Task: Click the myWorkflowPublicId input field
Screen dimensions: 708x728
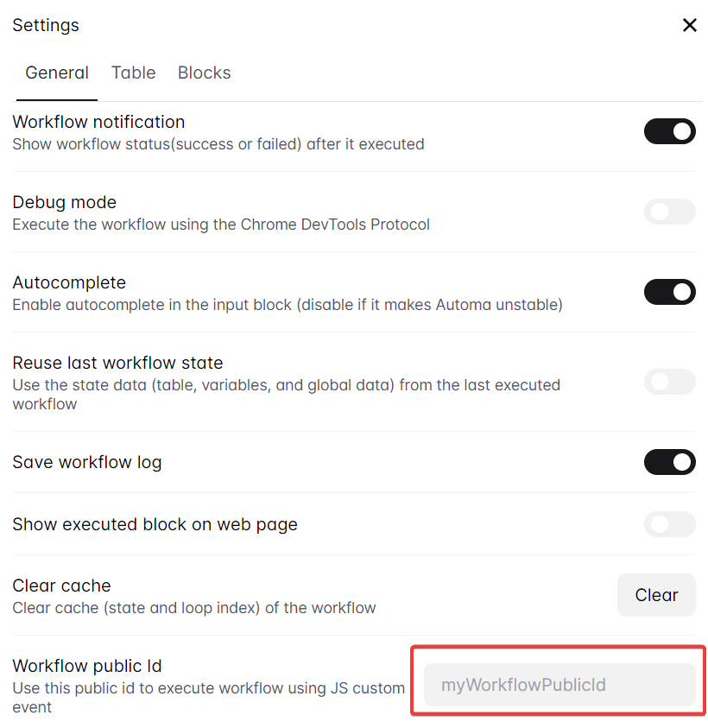Action: click(x=557, y=684)
